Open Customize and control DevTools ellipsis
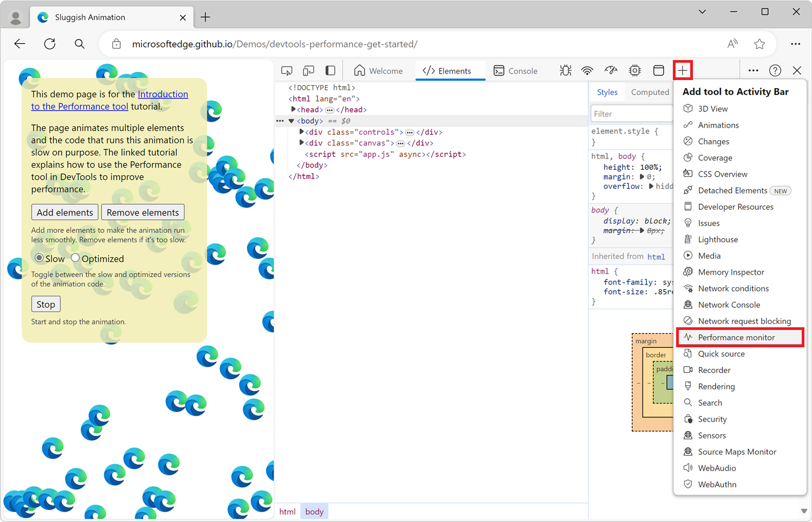The height and width of the screenshot is (522, 812). tap(753, 70)
